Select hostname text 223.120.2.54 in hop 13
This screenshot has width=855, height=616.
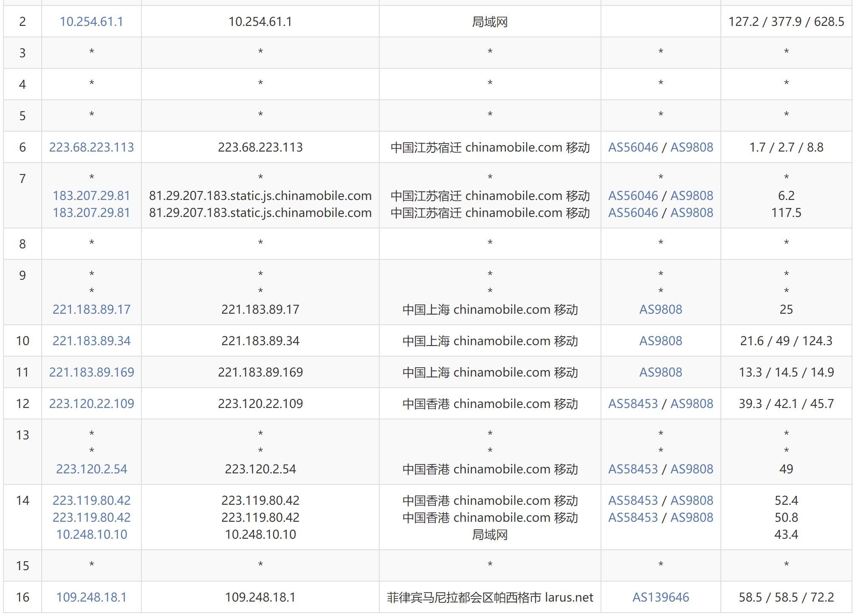click(260, 469)
